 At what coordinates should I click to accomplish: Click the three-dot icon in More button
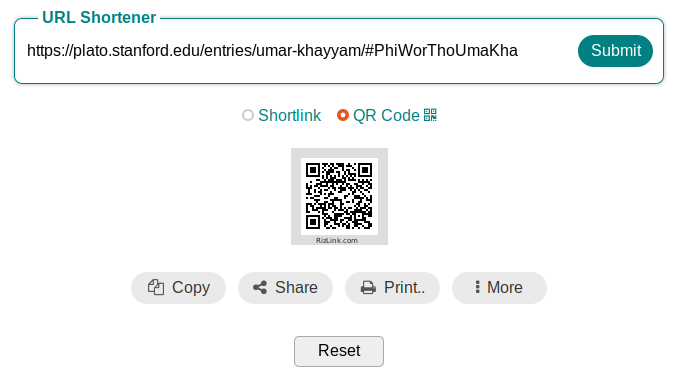[x=477, y=287]
